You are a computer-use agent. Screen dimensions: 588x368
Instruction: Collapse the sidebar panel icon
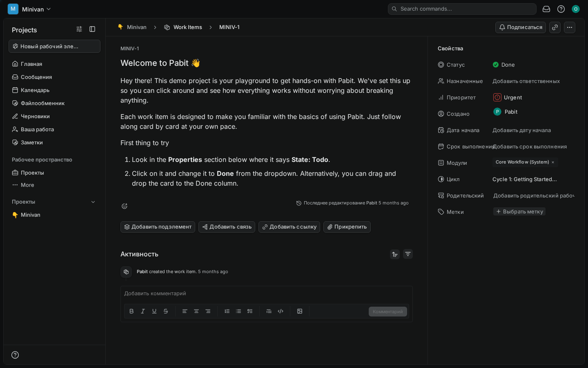tap(92, 29)
